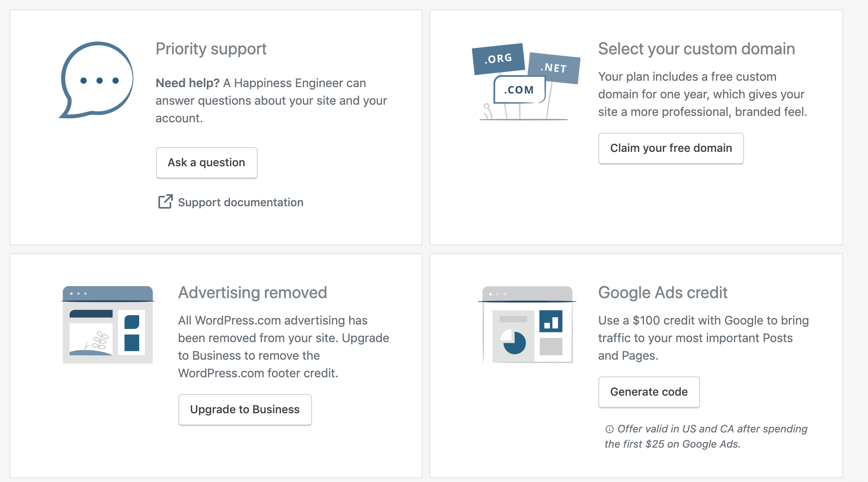Click Claim your free domain

[671, 148]
